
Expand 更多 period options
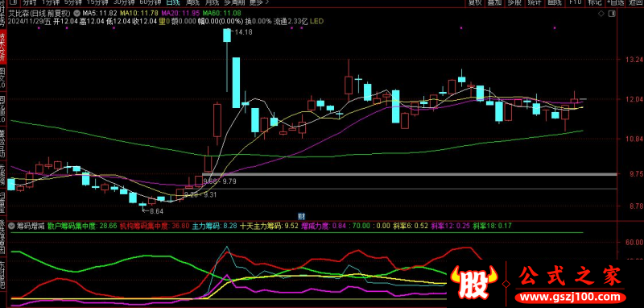[259, 2]
